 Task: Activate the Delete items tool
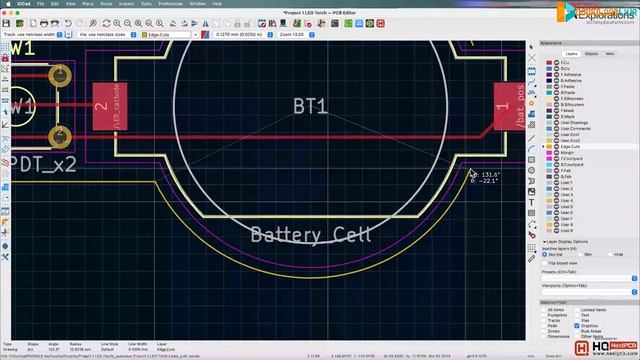click(x=531, y=235)
